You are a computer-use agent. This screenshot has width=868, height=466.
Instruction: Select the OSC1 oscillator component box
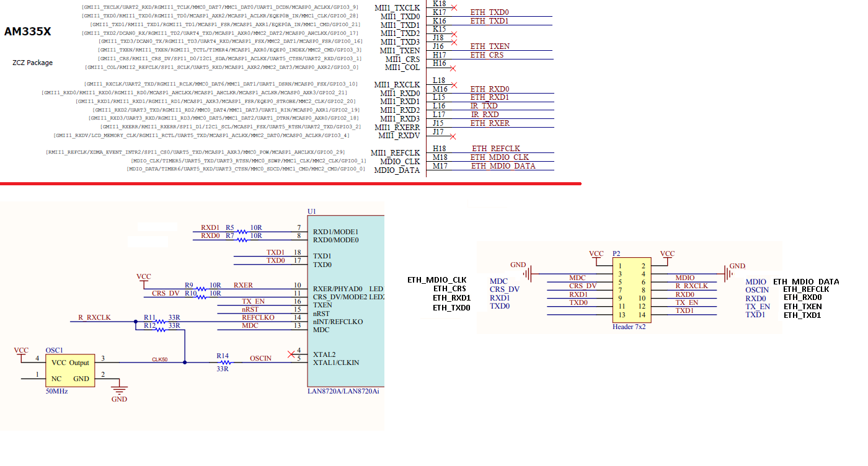point(70,371)
